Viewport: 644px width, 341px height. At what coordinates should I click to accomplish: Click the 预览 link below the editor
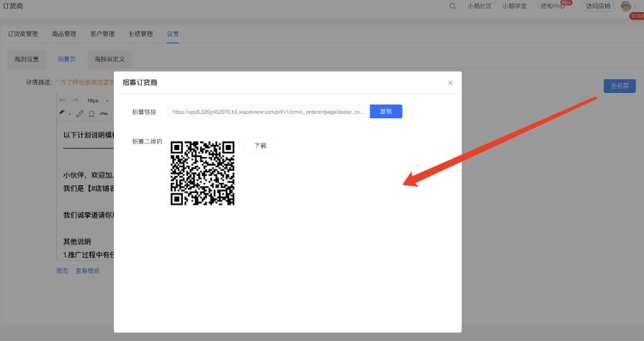click(x=63, y=271)
